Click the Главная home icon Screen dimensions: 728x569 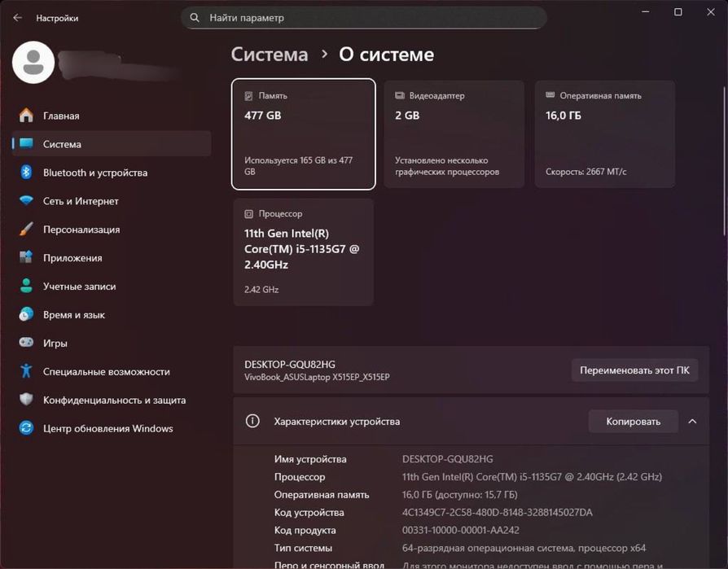(26, 116)
